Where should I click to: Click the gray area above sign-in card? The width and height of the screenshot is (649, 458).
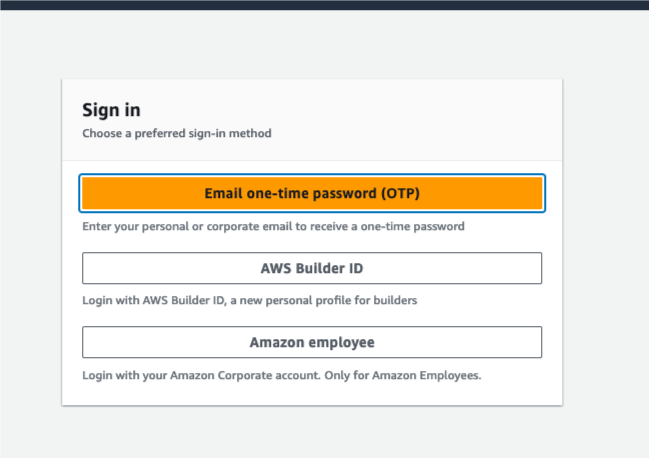[312, 45]
